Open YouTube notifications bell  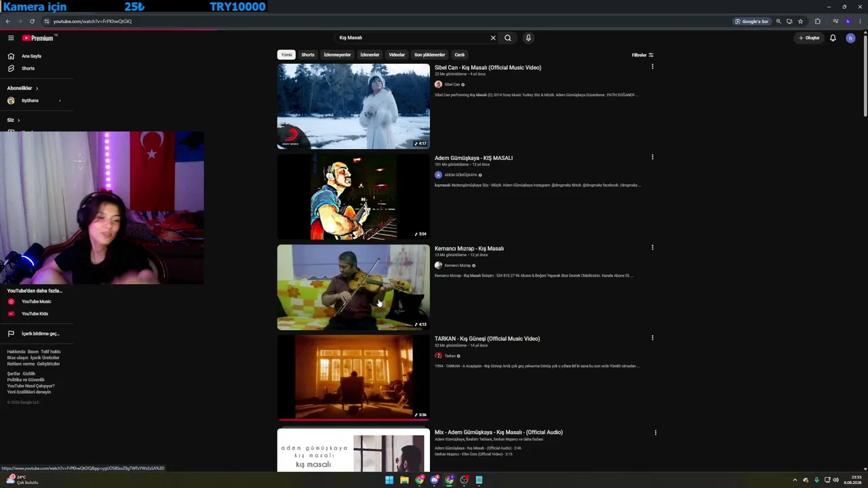833,38
